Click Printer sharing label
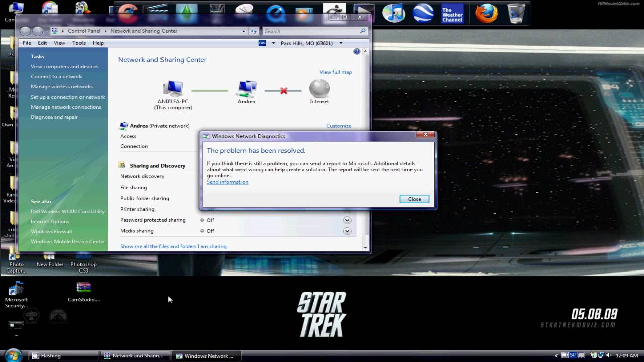This screenshot has width=644, height=362. click(x=137, y=209)
